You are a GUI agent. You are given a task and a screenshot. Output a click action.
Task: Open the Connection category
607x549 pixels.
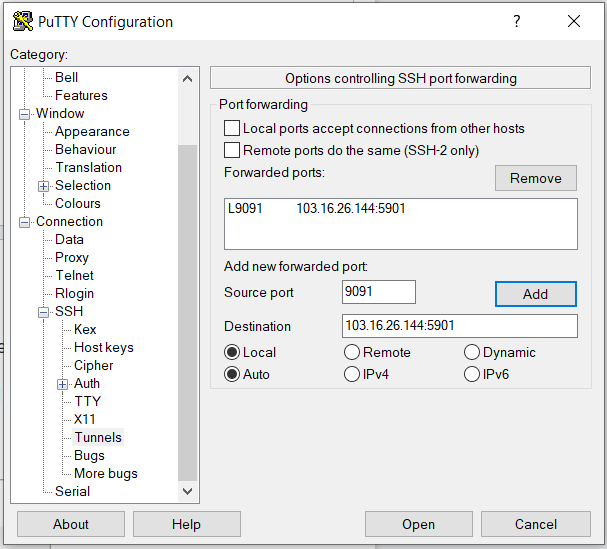point(69,221)
